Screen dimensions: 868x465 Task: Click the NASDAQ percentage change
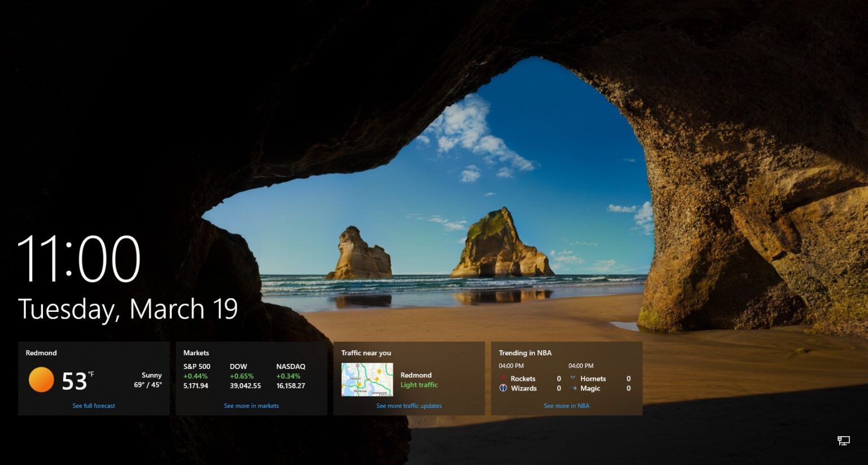[287, 376]
